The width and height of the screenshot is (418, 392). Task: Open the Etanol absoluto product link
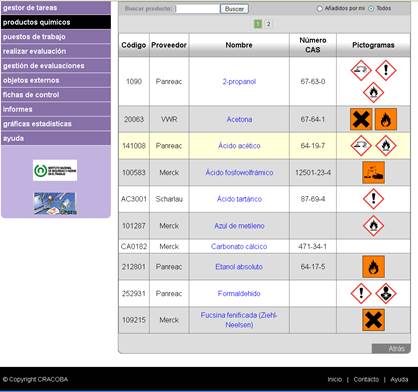pyautogui.click(x=239, y=267)
